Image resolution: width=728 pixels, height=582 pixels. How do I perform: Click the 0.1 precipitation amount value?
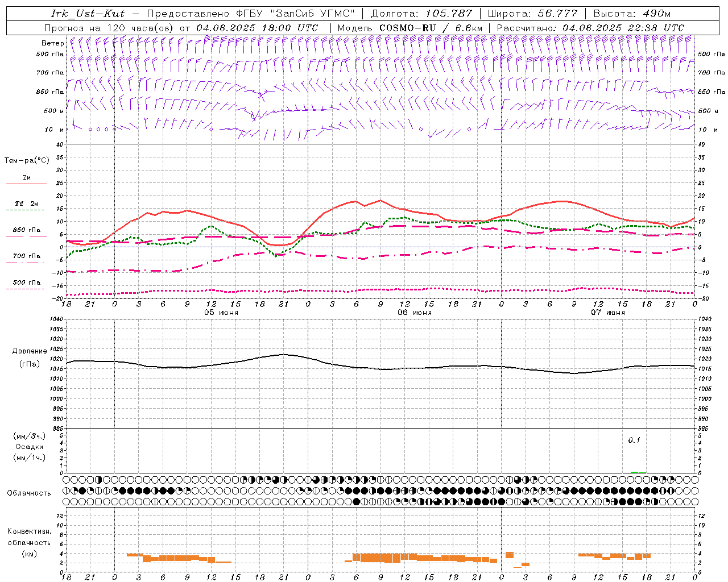[x=634, y=440]
